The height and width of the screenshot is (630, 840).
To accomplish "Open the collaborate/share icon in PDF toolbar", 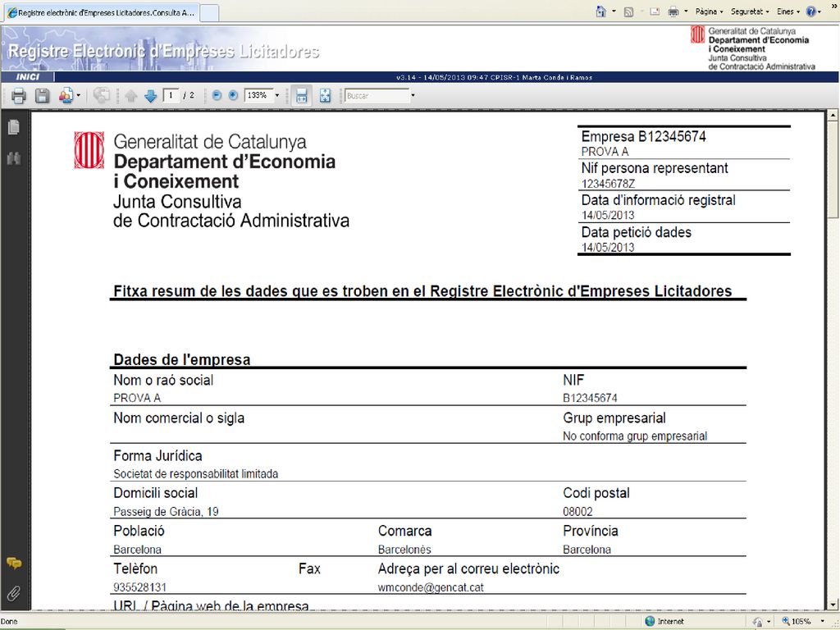I will tap(66, 96).
